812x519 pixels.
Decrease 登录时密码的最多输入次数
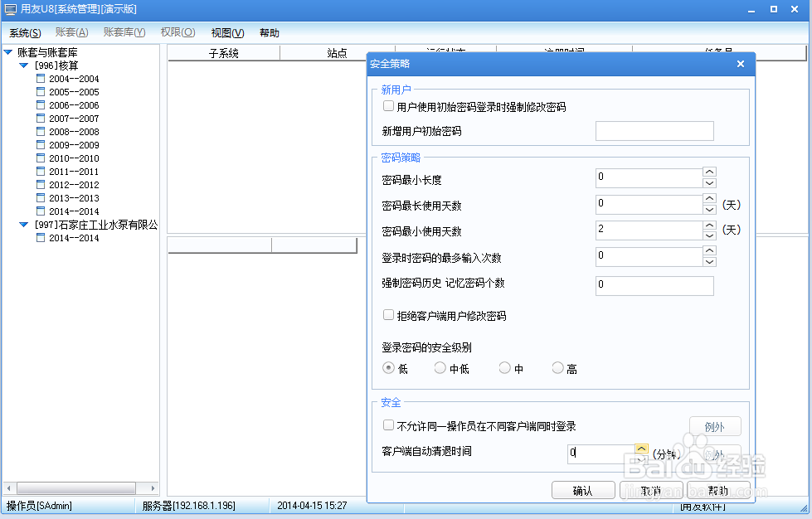709,262
